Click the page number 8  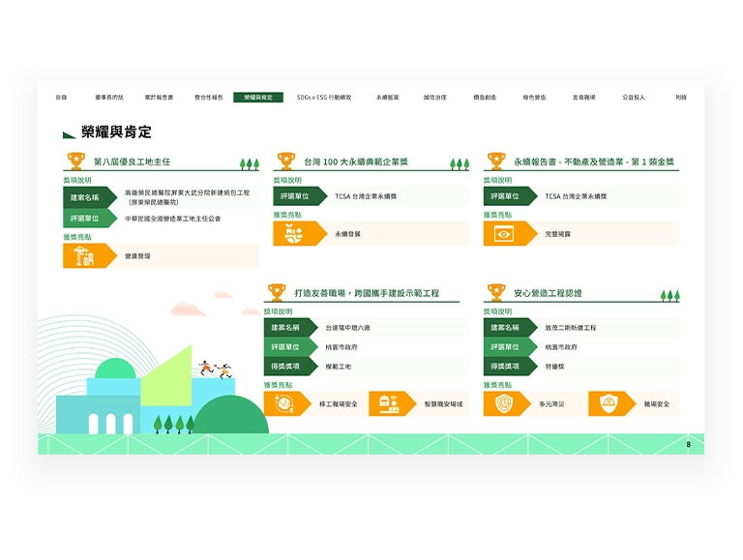(688, 444)
